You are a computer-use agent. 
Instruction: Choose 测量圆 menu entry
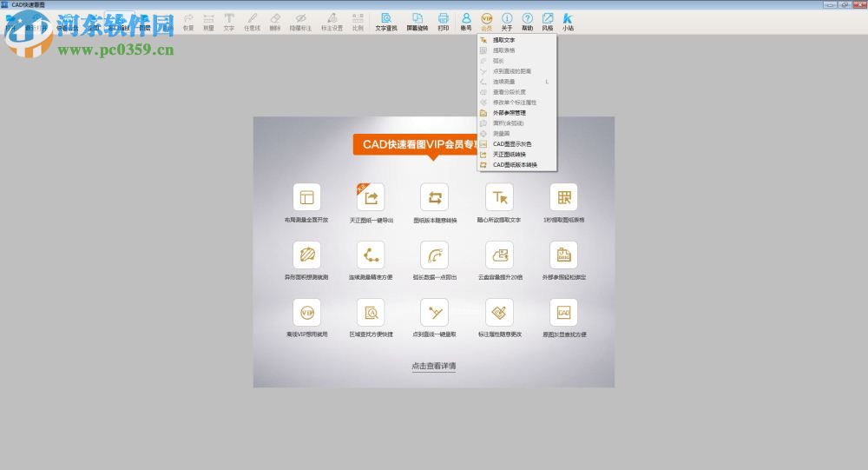(517, 134)
